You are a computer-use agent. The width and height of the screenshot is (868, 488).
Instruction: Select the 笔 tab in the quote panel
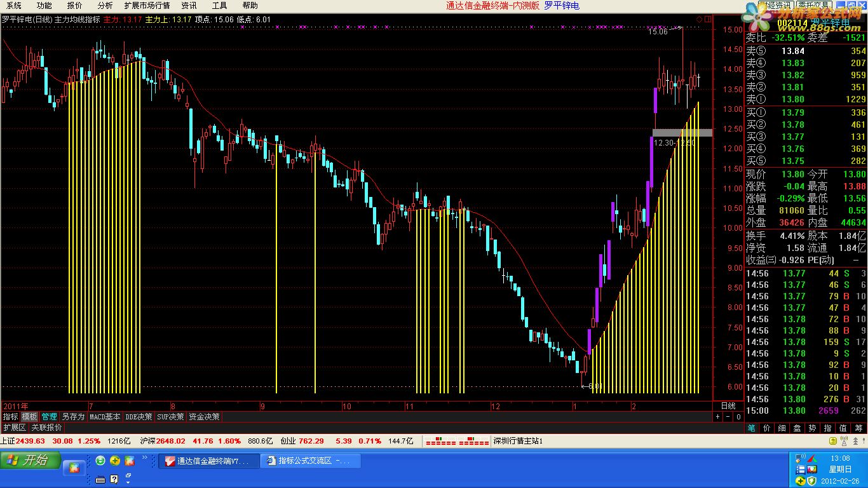point(752,428)
